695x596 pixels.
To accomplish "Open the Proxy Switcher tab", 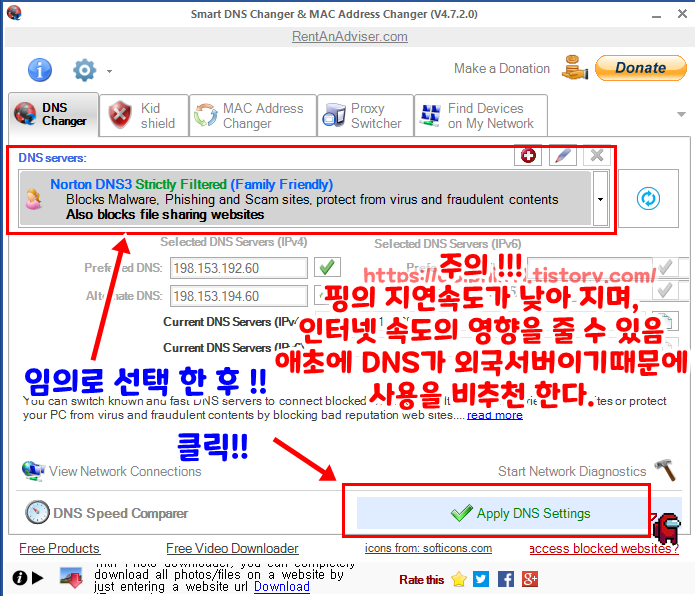I will pos(365,115).
